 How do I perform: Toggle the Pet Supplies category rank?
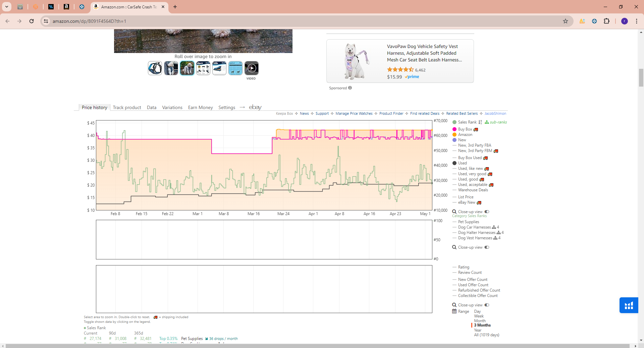tap(466, 222)
